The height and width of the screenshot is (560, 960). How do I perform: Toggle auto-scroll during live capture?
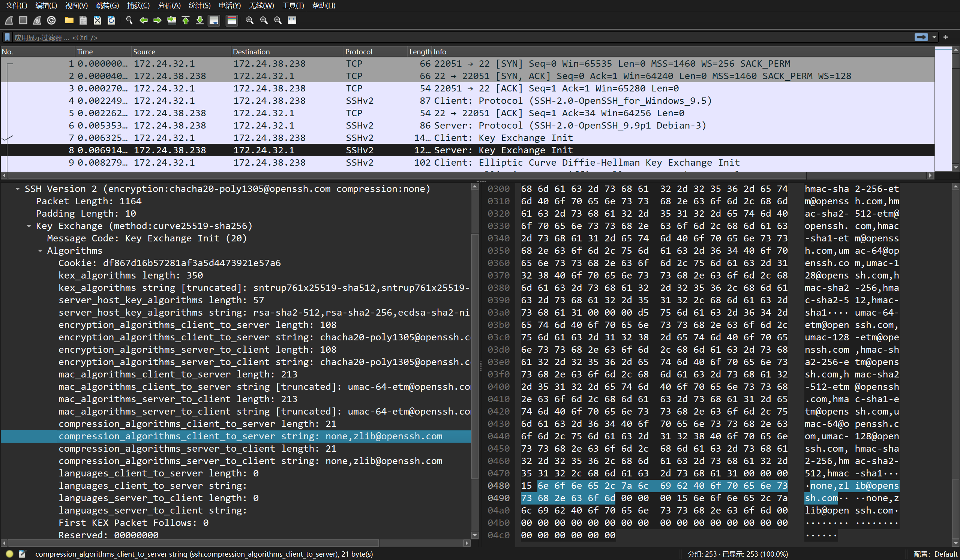pyautogui.click(x=214, y=20)
